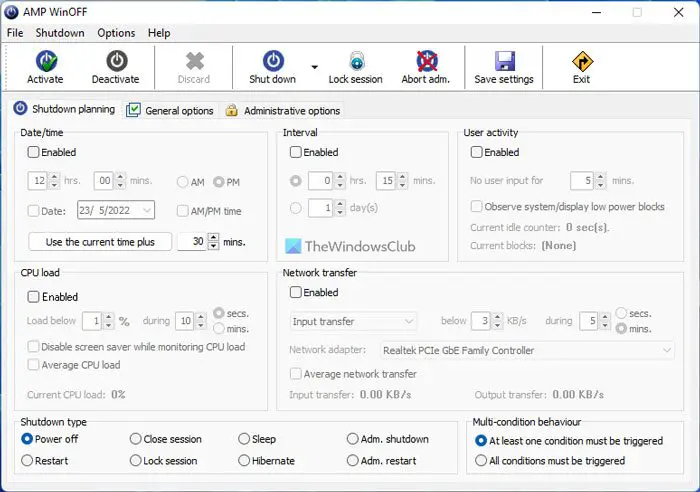Viewport: 700px width, 492px height.
Task: Select Lock session in Shutdown type
Action: (135, 460)
